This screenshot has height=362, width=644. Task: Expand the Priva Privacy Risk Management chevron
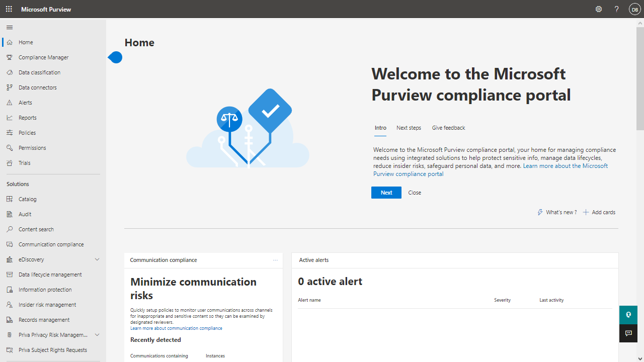coord(97,335)
